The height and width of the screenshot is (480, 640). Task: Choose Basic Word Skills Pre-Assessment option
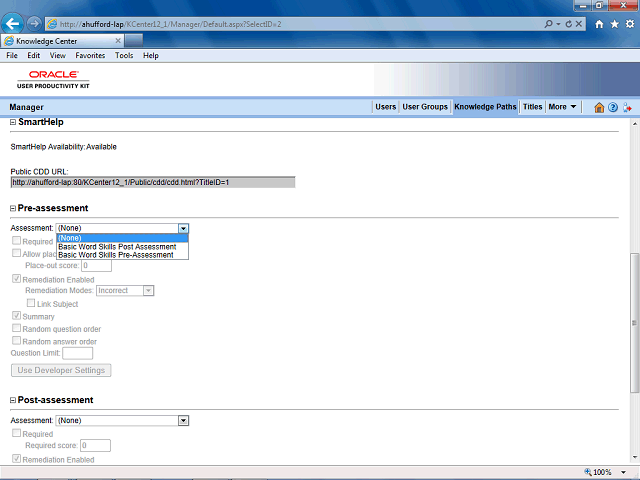tap(122, 255)
